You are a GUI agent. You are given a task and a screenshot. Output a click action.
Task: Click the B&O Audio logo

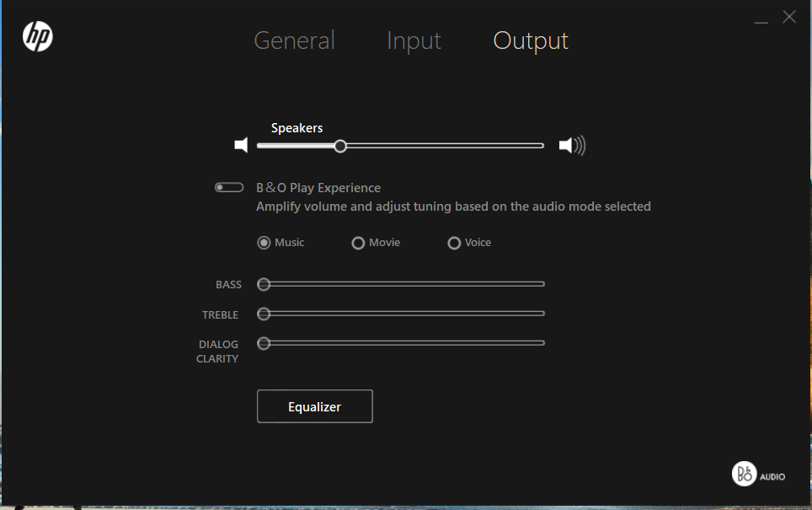(758, 474)
